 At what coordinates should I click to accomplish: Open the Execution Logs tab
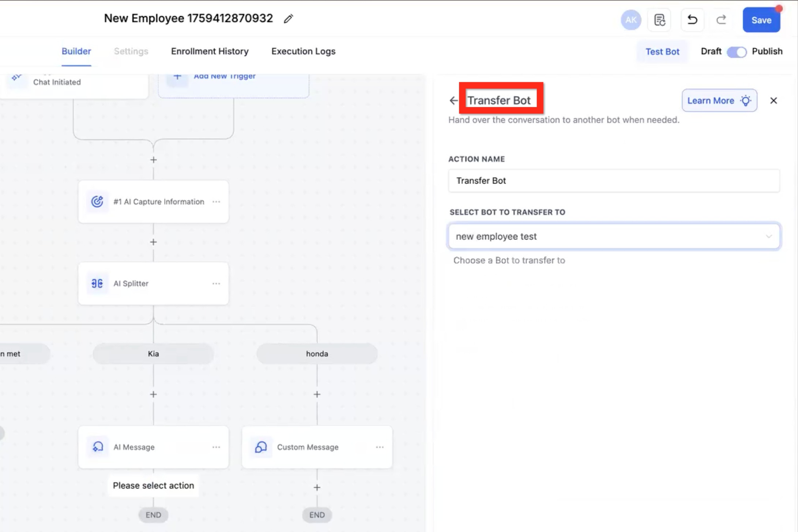point(303,52)
